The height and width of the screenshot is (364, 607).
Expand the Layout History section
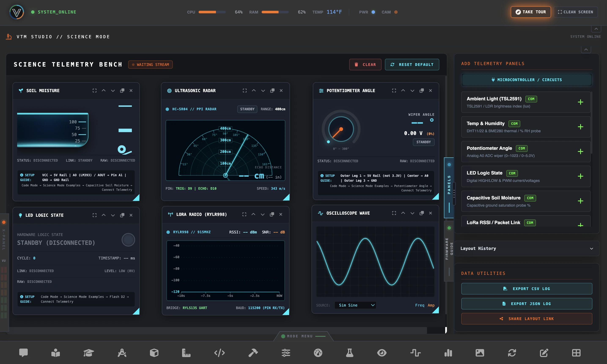(526, 248)
